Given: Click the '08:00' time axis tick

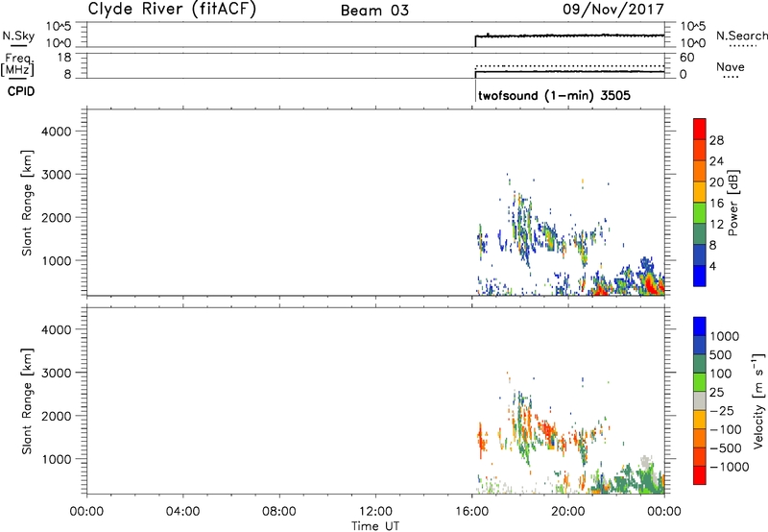Looking at the screenshot, I should [279, 512].
